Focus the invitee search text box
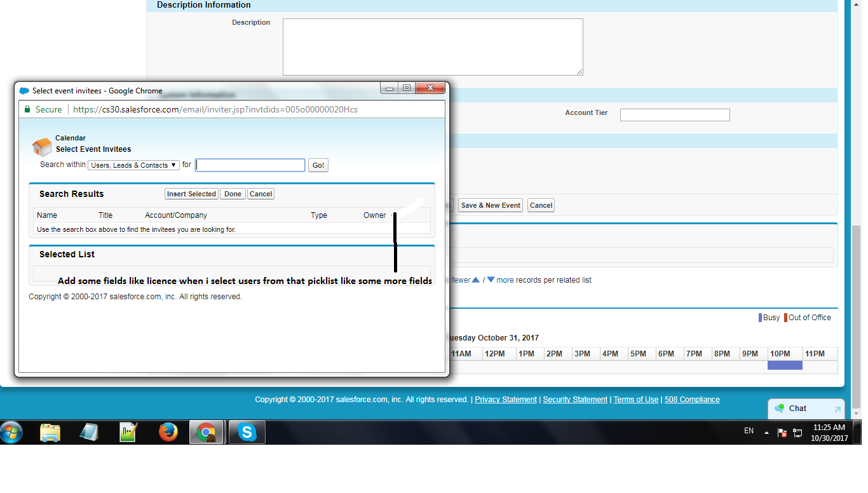Viewport: 868px width, 493px height. point(250,165)
